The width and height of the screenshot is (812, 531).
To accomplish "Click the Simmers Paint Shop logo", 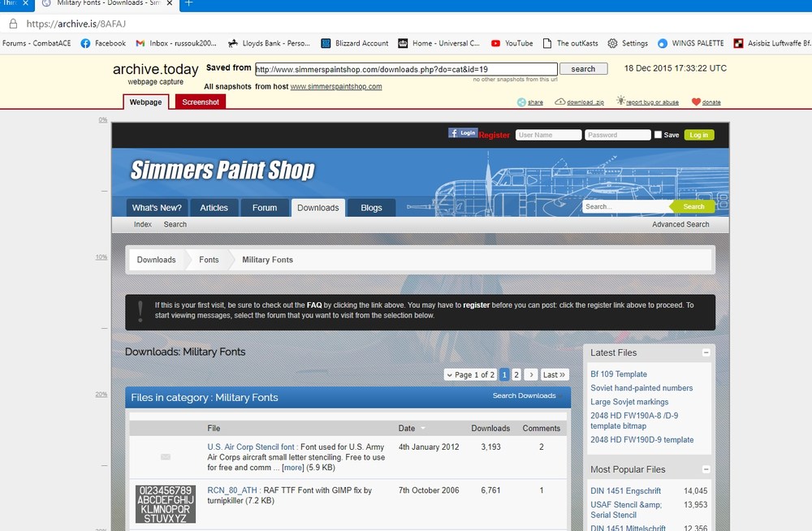I will [x=222, y=170].
